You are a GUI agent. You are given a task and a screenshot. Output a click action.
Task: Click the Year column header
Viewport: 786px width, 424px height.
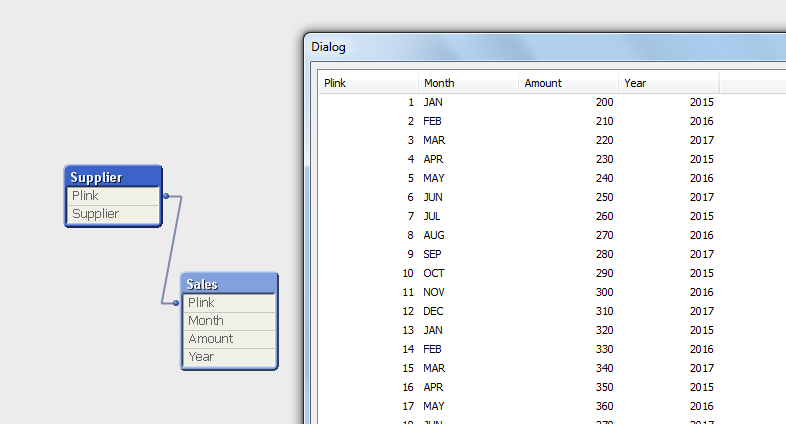pos(668,83)
